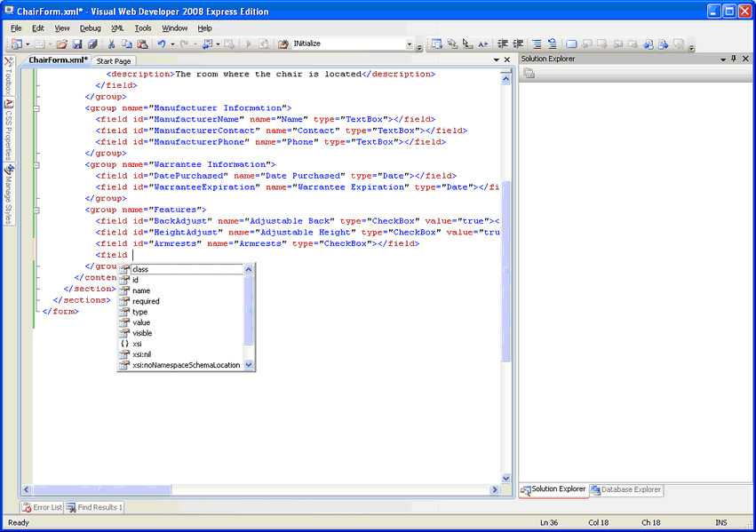Click the editor horizontal scrollbar thumb
The image size is (756, 532).
coord(102,489)
